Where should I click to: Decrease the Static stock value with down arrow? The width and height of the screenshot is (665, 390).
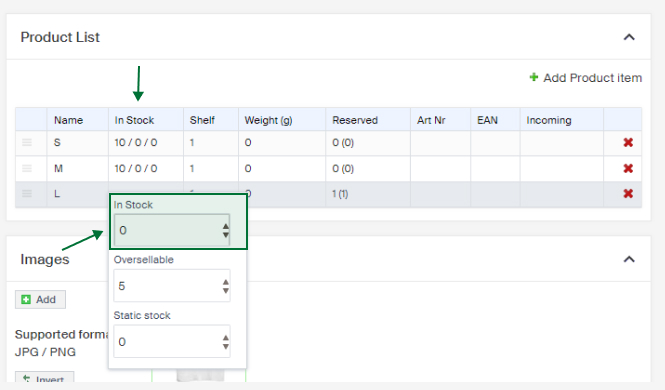[226, 346]
